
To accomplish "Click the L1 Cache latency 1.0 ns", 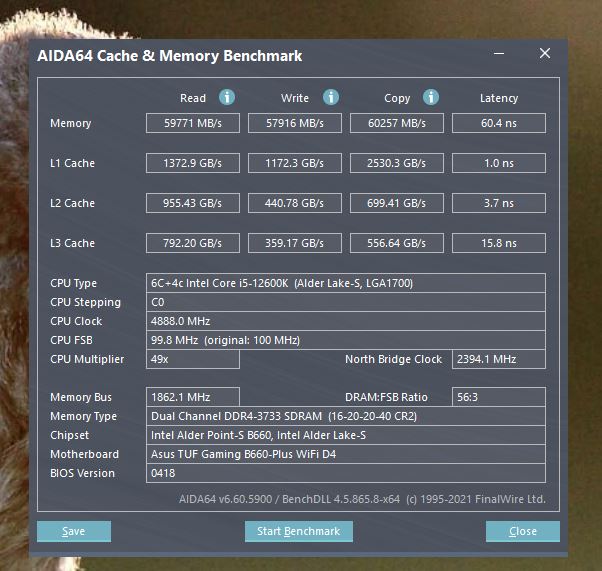I will pyautogui.click(x=499, y=163).
